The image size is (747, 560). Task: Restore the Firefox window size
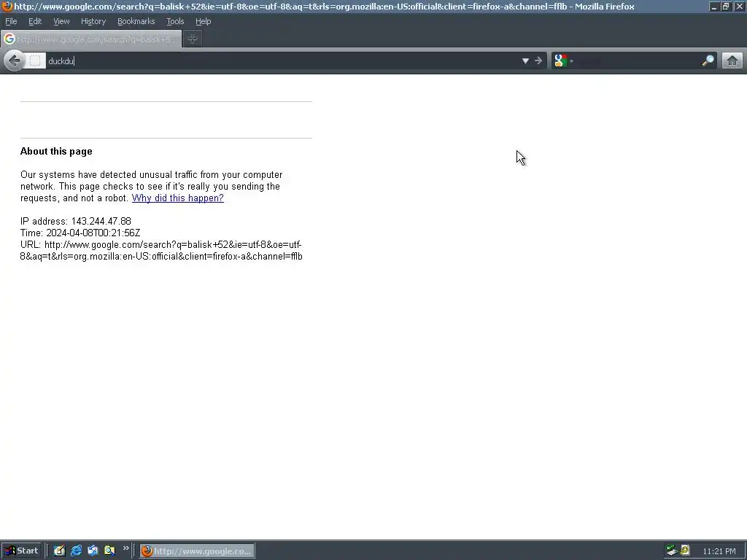pyautogui.click(x=726, y=6)
